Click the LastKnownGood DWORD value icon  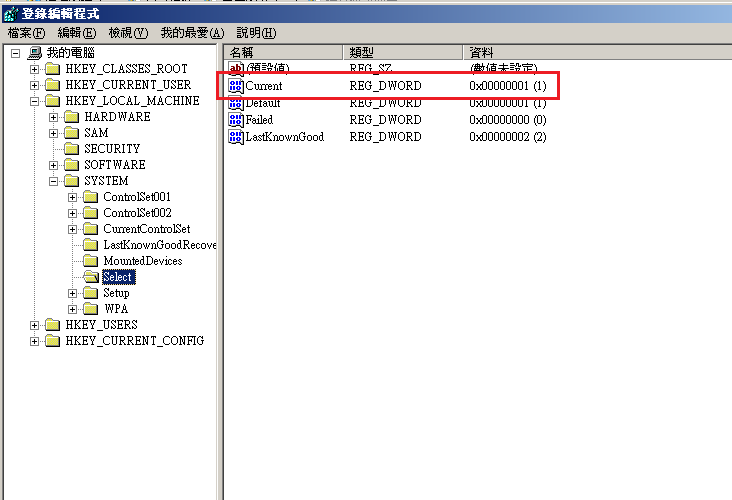click(236, 137)
